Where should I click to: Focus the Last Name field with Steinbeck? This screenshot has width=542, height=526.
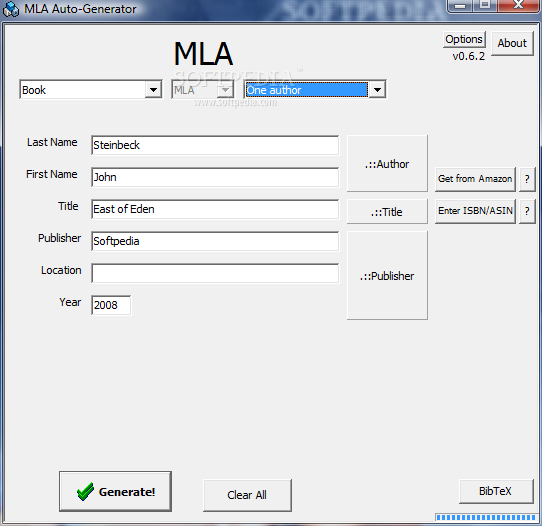point(215,145)
